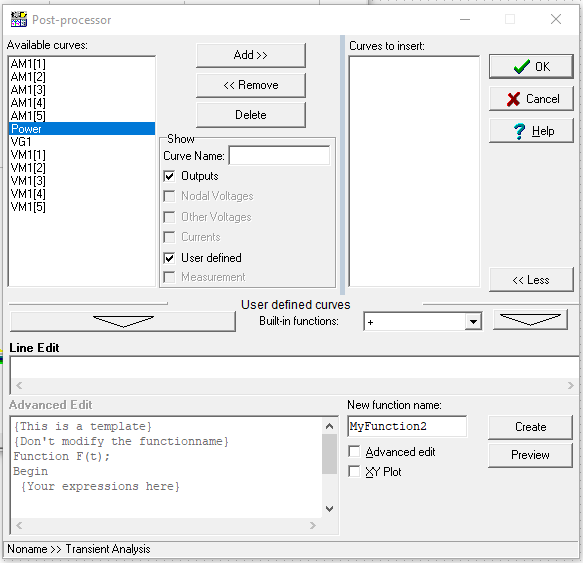Toggle the Nodal Voltages checkbox
Viewport: 583px width, 563px height.
(x=170, y=196)
